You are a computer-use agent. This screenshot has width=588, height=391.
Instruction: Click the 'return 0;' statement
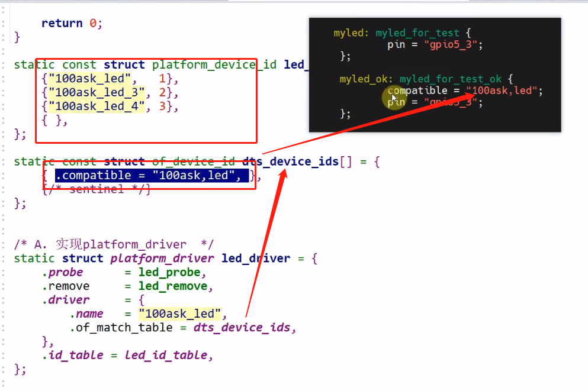coord(72,23)
